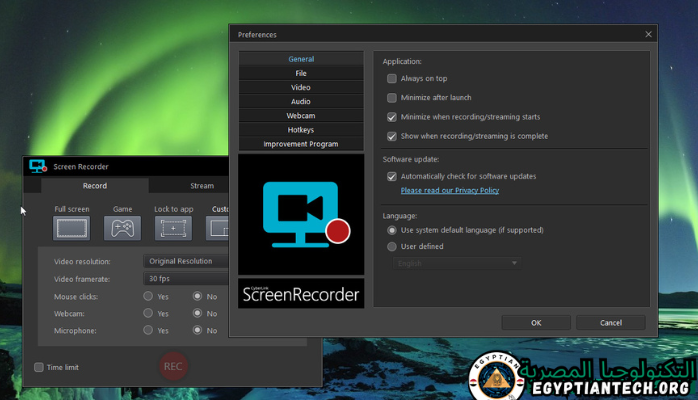
Task: Choose the Lock to app icon
Action: (x=173, y=228)
